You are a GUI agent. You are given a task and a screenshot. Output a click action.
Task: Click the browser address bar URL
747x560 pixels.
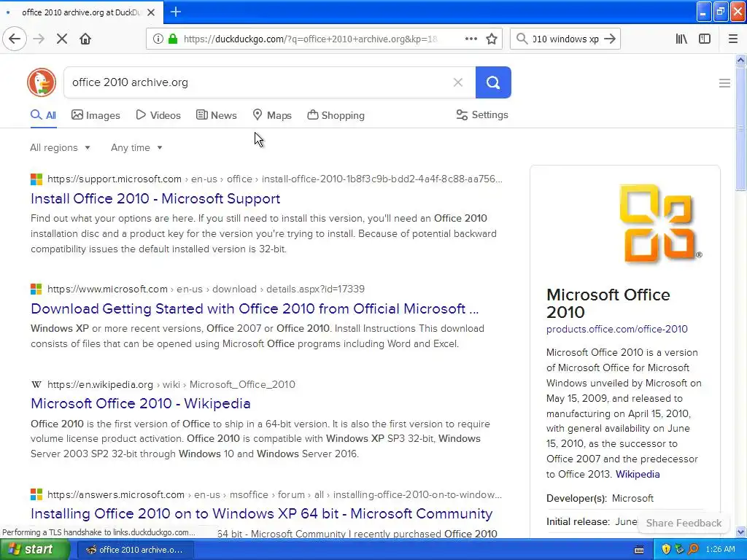pos(309,39)
